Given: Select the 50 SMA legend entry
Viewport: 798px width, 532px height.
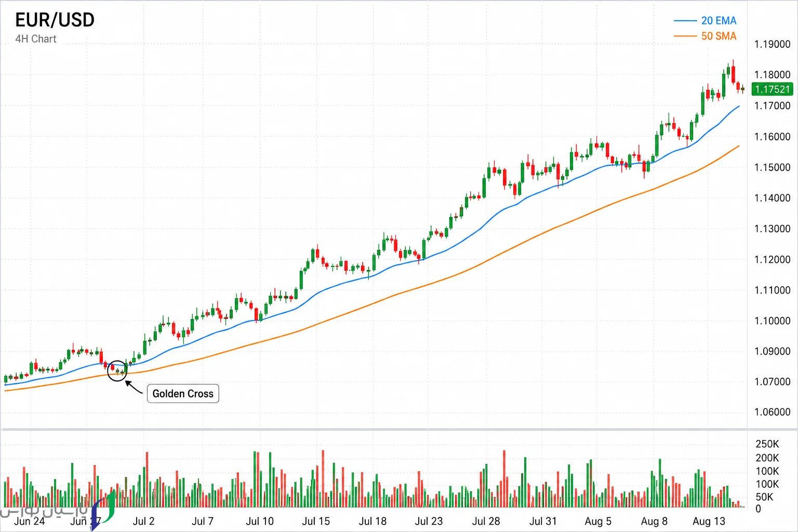Looking at the screenshot, I should [x=705, y=36].
